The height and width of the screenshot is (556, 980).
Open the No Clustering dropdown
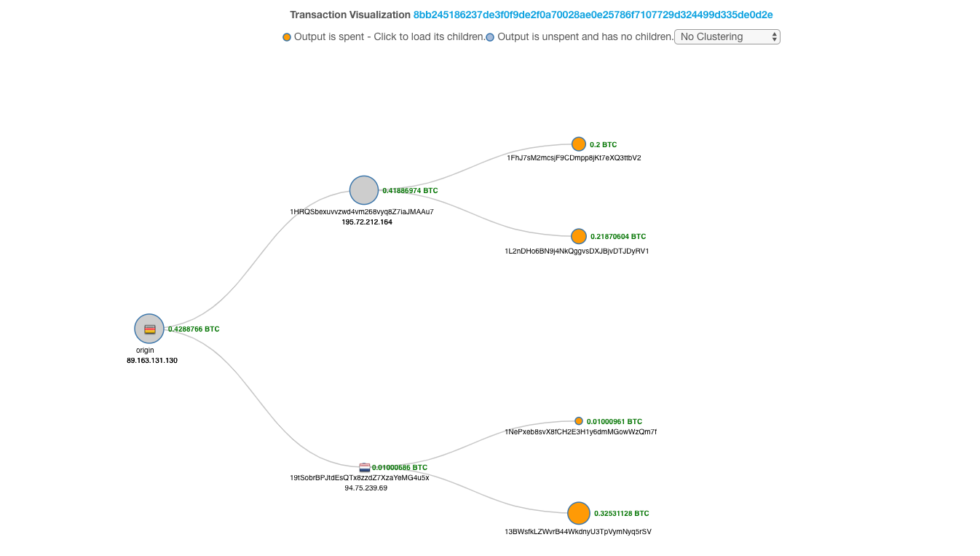click(x=727, y=36)
